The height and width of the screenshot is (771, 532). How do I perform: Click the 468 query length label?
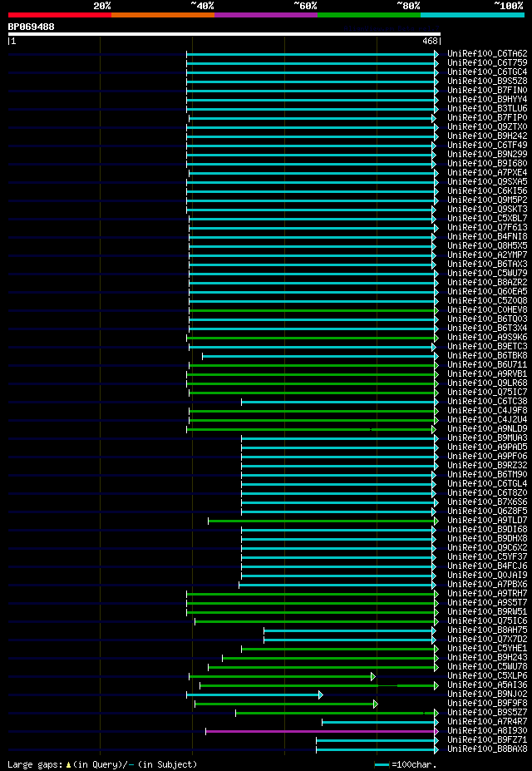pos(430,42)
